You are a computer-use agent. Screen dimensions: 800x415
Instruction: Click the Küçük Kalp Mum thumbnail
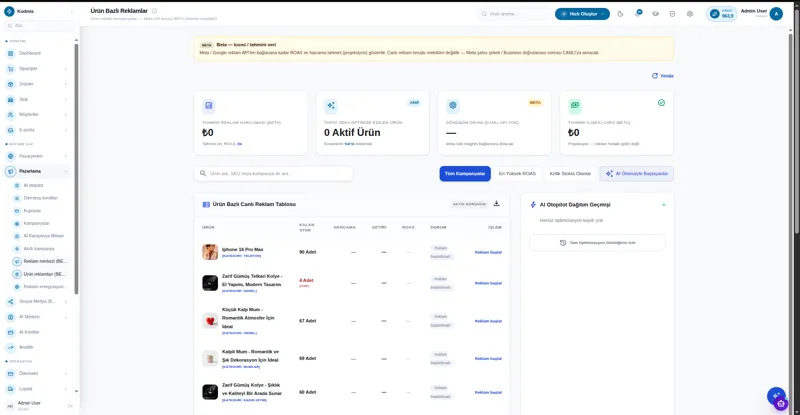tap(210, 321)
